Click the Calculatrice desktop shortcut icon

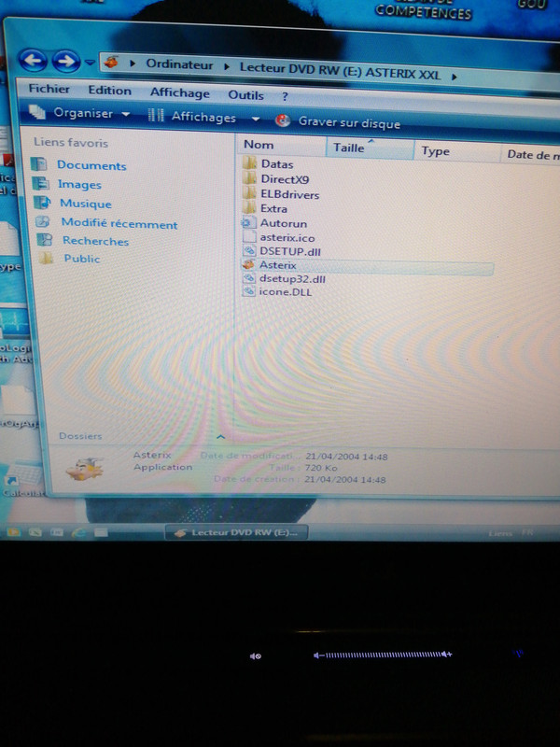pyautogui.click(x=22, y=475)
